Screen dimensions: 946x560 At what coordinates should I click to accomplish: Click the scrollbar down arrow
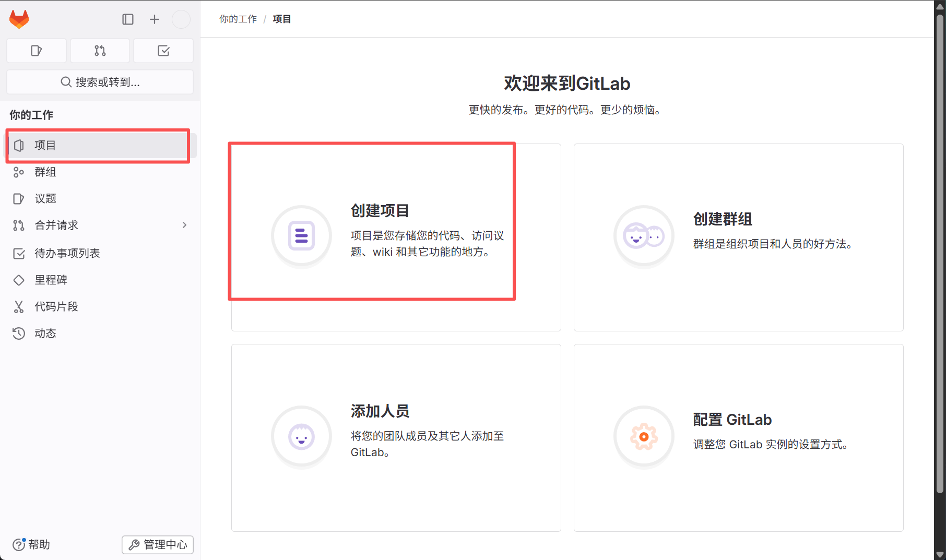coord(940,555)
